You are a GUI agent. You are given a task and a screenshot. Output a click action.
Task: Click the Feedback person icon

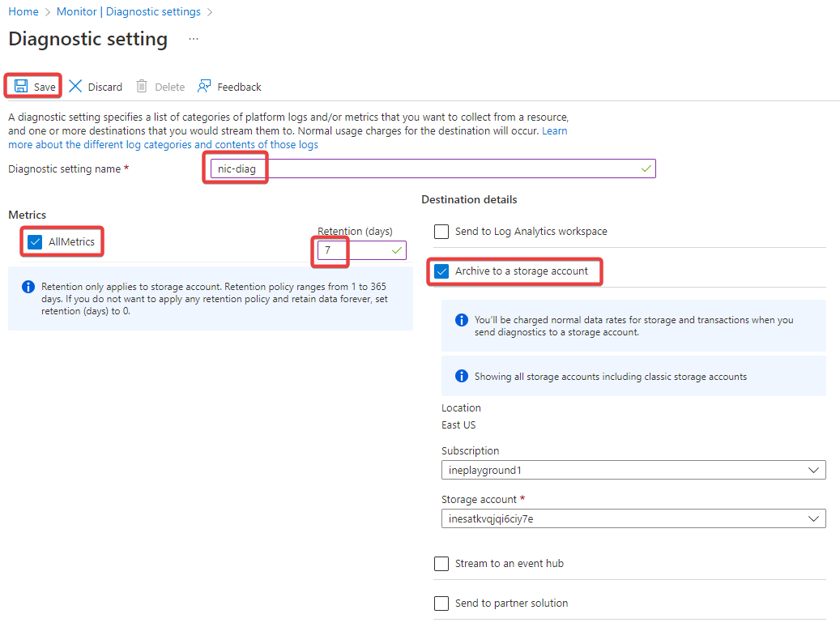204,87
